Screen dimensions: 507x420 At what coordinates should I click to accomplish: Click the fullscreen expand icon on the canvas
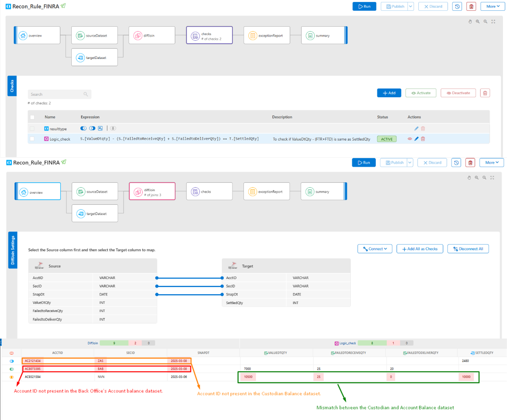tap(493, 21)
